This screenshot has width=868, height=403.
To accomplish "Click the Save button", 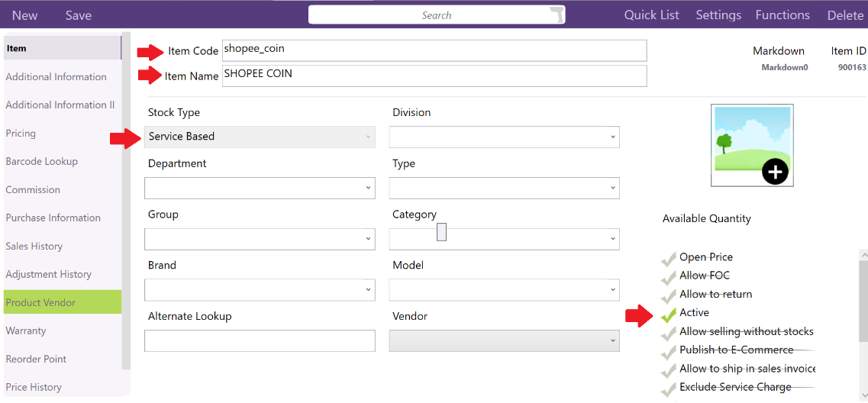I will (x=78, y=15).
